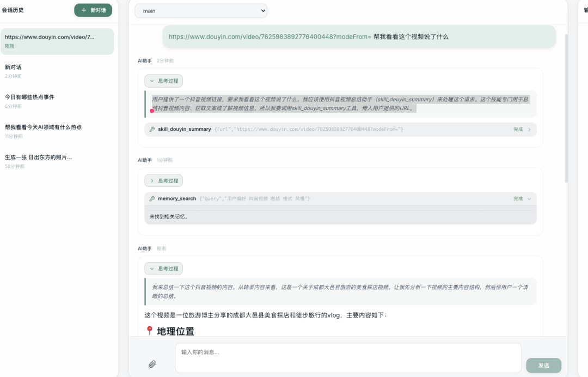Click the chat vertical scrollbar

[x=566, y=109]
